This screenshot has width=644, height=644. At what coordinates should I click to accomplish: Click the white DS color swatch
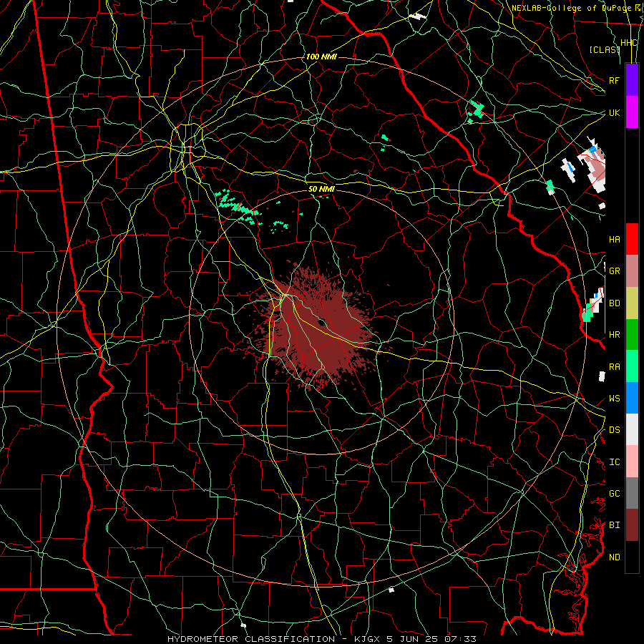coord(632,429)
